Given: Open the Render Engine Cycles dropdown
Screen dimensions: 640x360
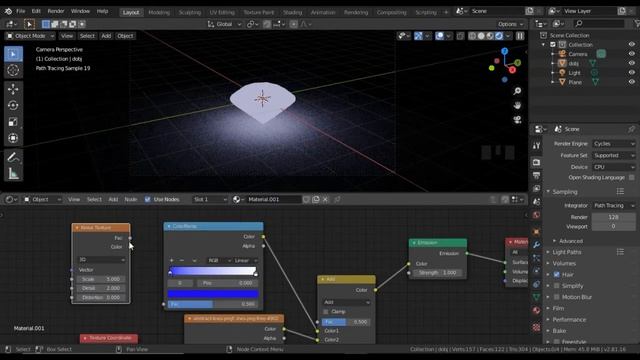Looking at the screenshot, I should click(614, 144).
